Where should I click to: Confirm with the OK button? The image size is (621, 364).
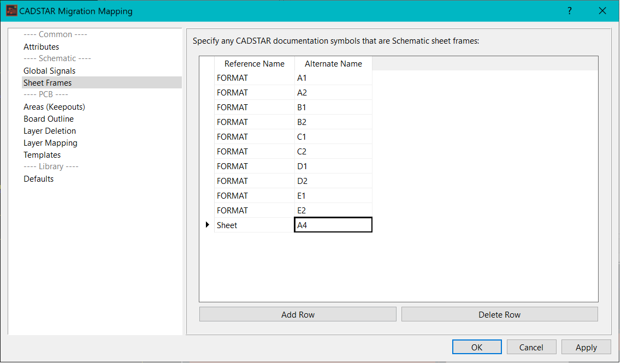pos(477,348)
